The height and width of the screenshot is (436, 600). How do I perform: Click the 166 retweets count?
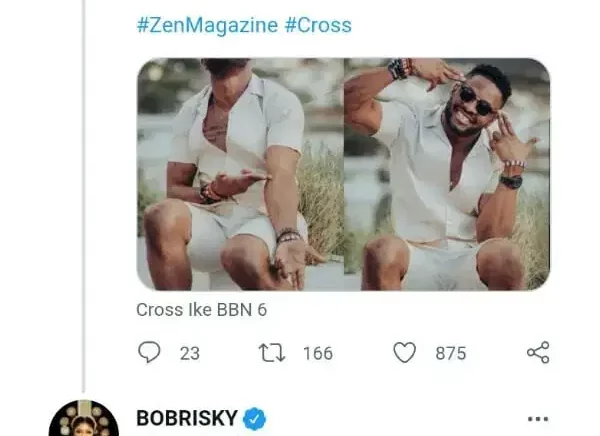coord(317,353)
